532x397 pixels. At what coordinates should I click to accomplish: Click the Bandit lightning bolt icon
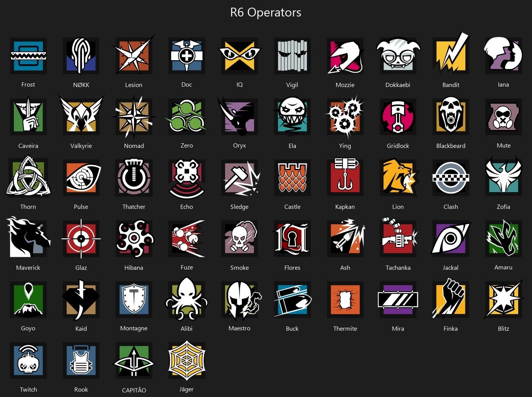451,54
